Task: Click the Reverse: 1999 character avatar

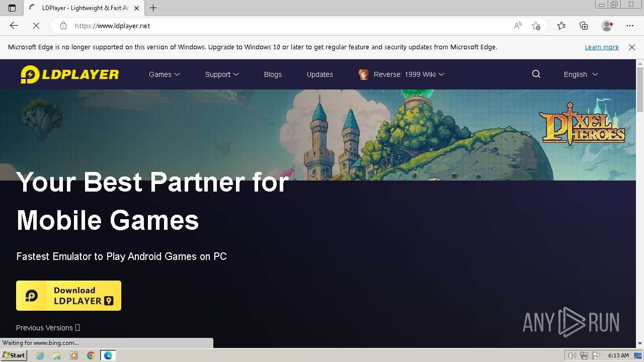Action: click(x=363, y=74)
